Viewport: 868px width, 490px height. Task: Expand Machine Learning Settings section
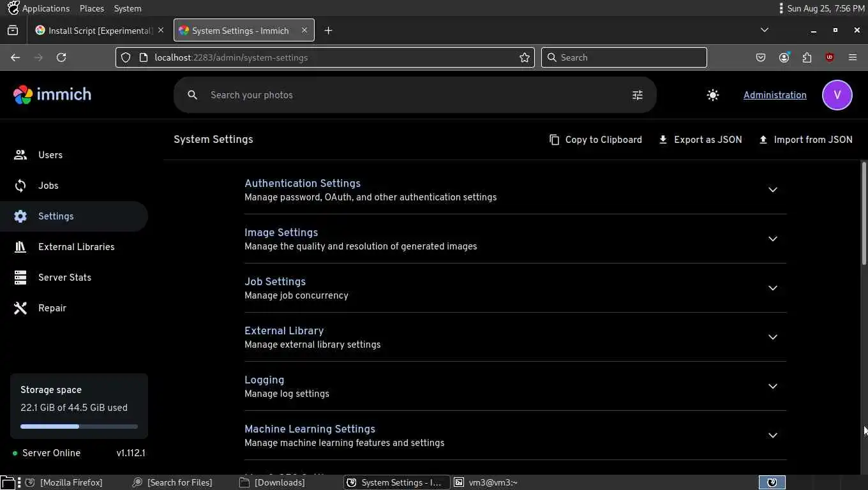pos(772,435)
